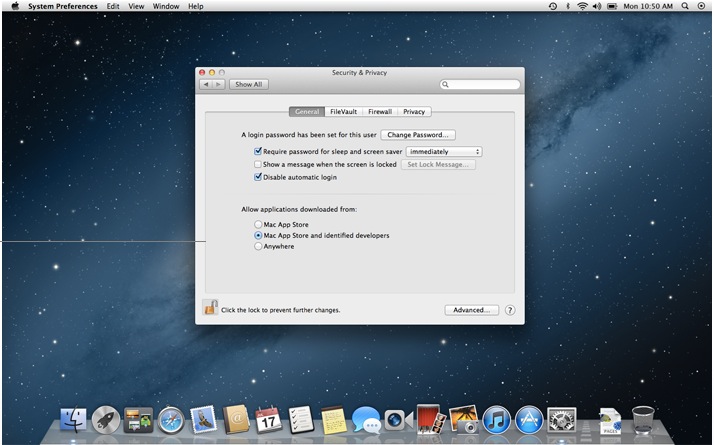This screenshot has width=714, height=445.
Task: Click the Change Password button
Action: point(418,135)
